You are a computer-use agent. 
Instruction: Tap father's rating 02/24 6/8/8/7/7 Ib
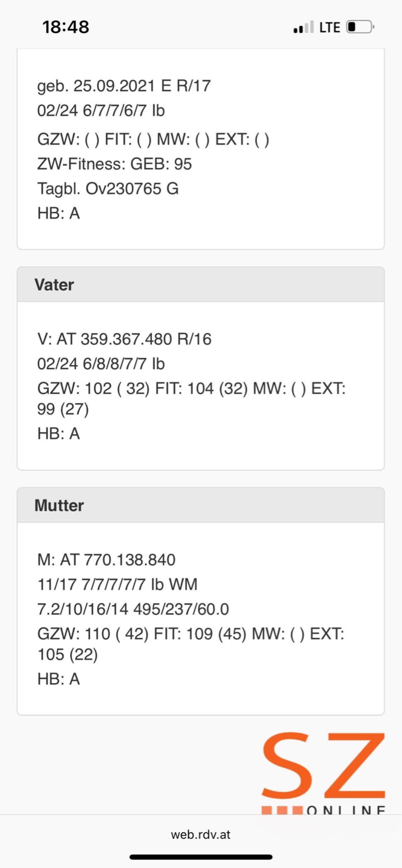coord(101,364)
